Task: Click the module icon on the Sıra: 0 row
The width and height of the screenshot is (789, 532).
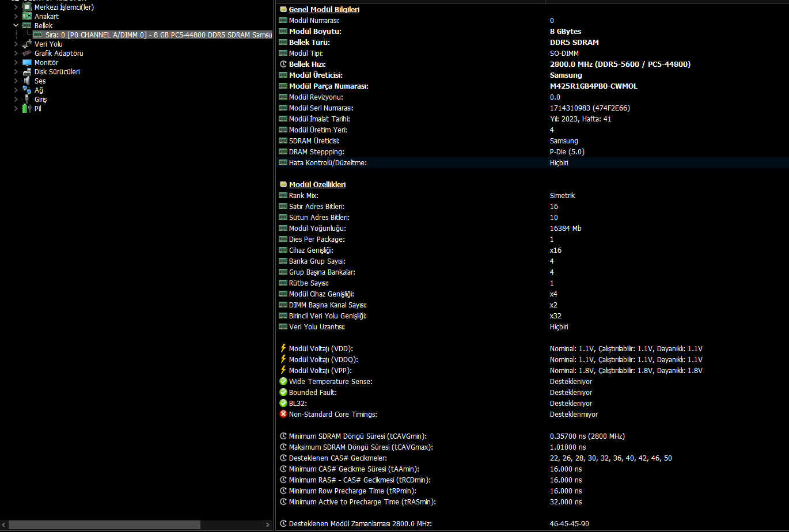Action: [x=37, y=35]
